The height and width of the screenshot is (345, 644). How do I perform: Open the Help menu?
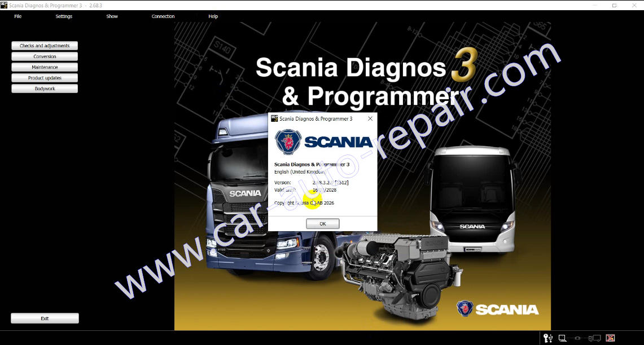213,16
